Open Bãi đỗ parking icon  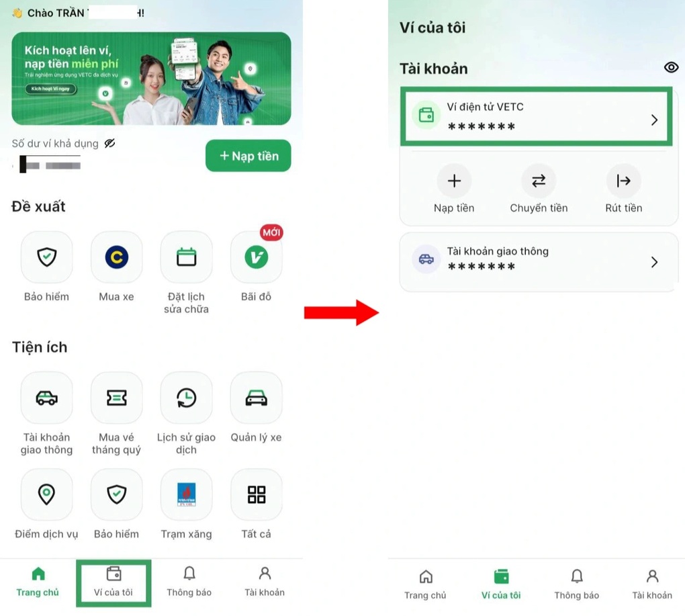click(256, 257)
